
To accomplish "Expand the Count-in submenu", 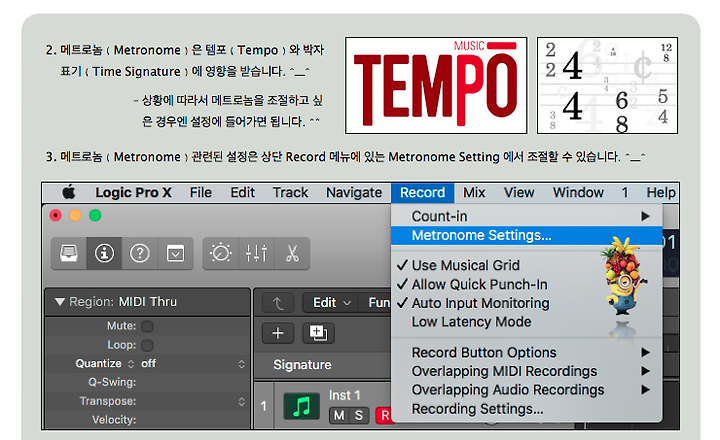I will pyautogui.click(x=527, y=216).
